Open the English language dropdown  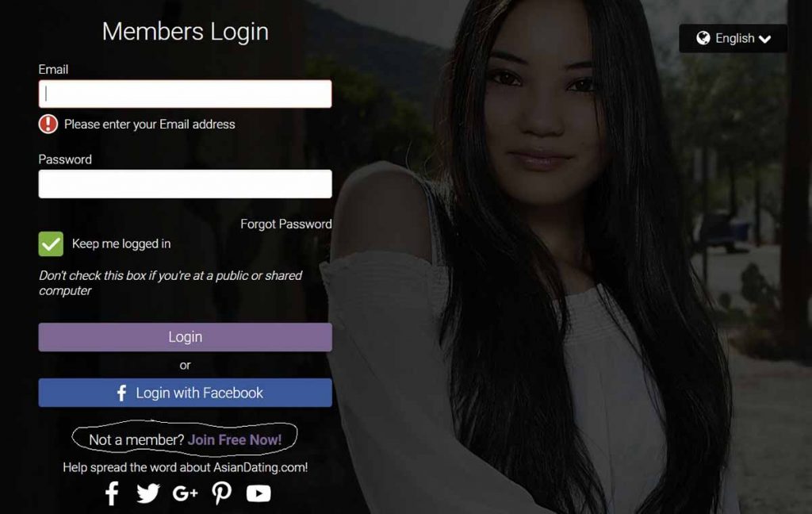point(733,38)
